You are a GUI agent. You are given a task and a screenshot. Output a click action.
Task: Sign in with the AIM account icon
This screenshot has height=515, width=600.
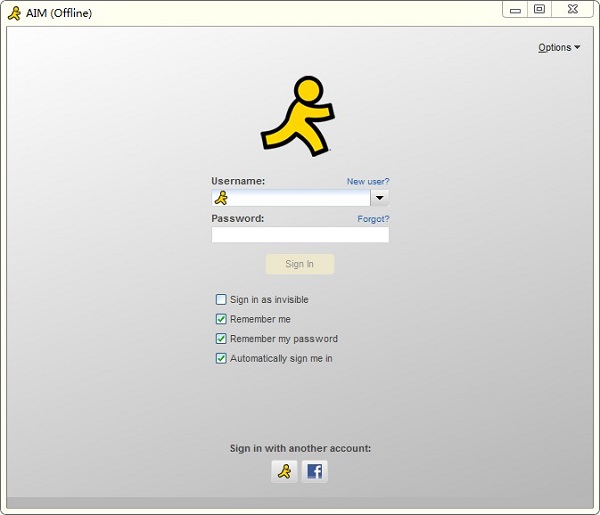(x=284, y=471)
